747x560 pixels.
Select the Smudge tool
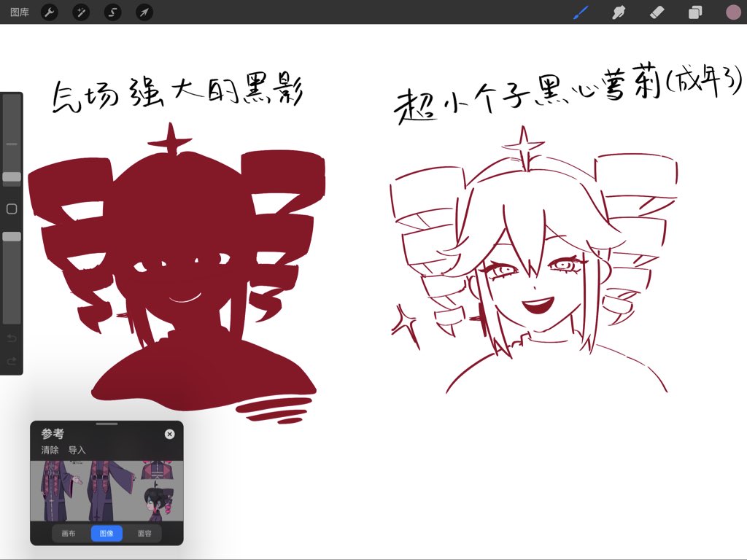coord(619,12)
